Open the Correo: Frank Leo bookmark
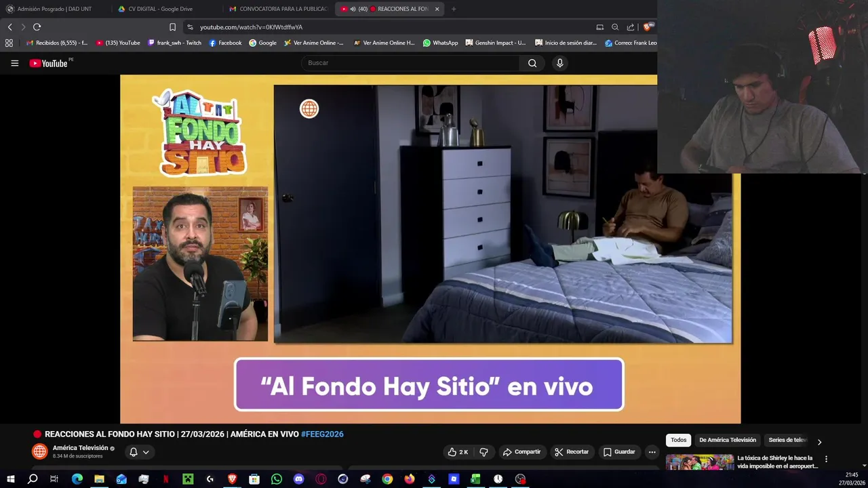 [631, 43]
